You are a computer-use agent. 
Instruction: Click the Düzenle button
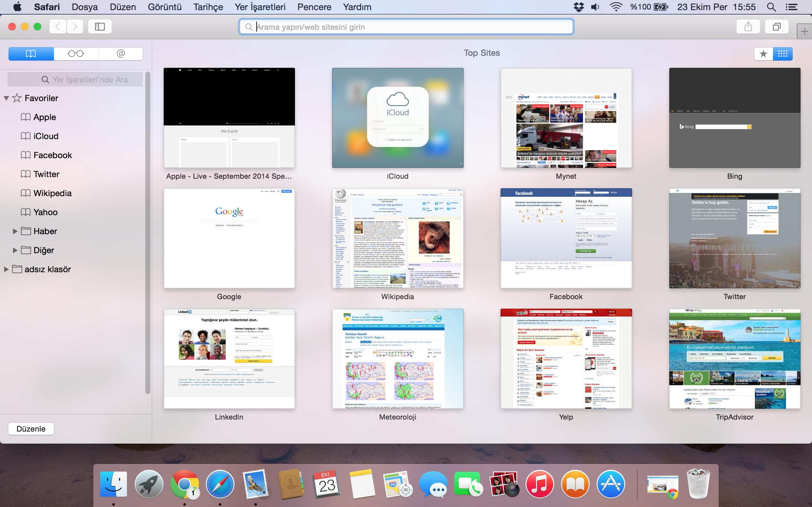(31, 429)
